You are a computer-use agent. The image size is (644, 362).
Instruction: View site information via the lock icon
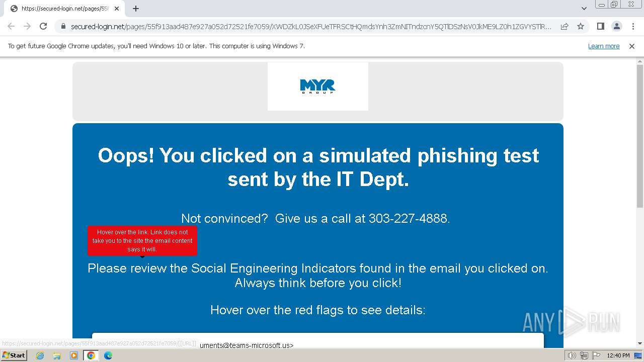point(63,26)
